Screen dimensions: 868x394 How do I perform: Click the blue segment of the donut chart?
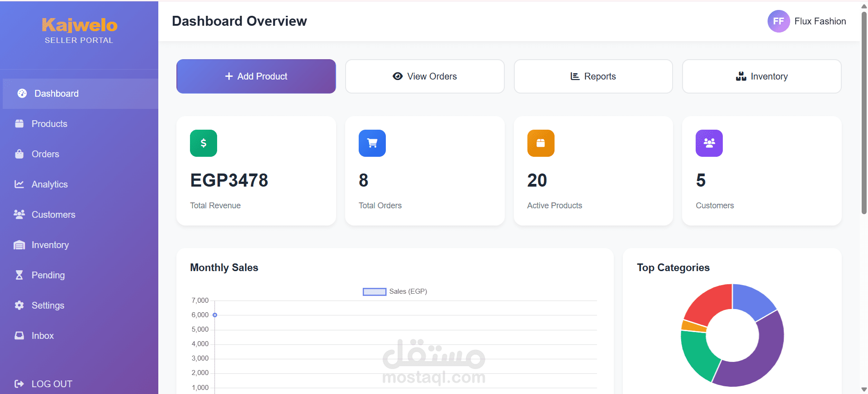[751, 300]
